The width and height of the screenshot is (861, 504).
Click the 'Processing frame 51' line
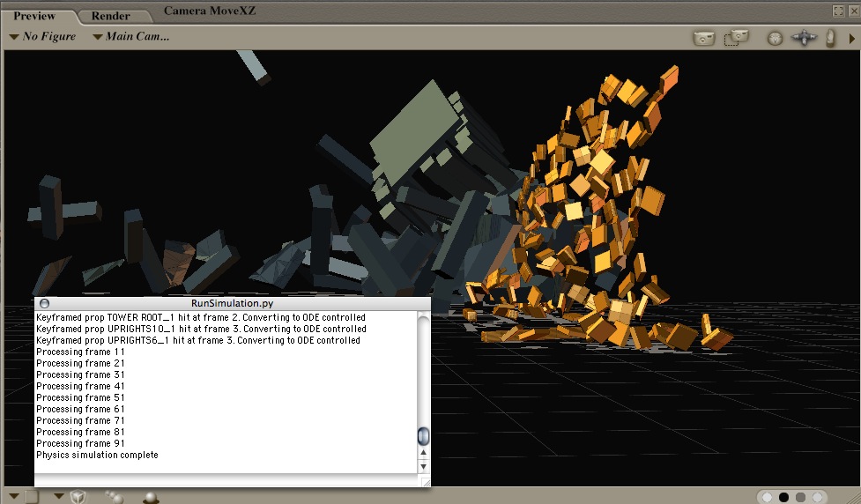(x=81, y=397)
